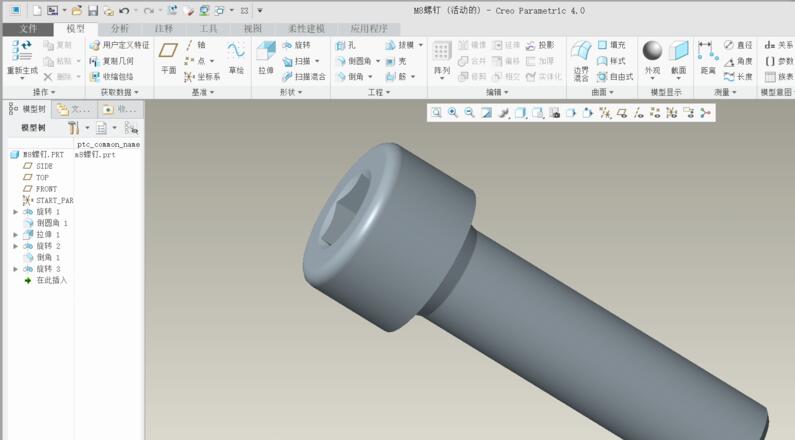Select the 角度 (Angle) measure tool

pos(738,61)
